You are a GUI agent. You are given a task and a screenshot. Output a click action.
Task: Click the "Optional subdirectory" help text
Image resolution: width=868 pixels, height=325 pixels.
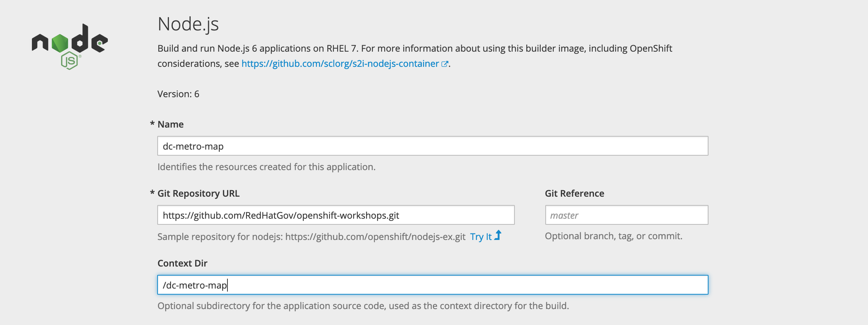point(363,306)
